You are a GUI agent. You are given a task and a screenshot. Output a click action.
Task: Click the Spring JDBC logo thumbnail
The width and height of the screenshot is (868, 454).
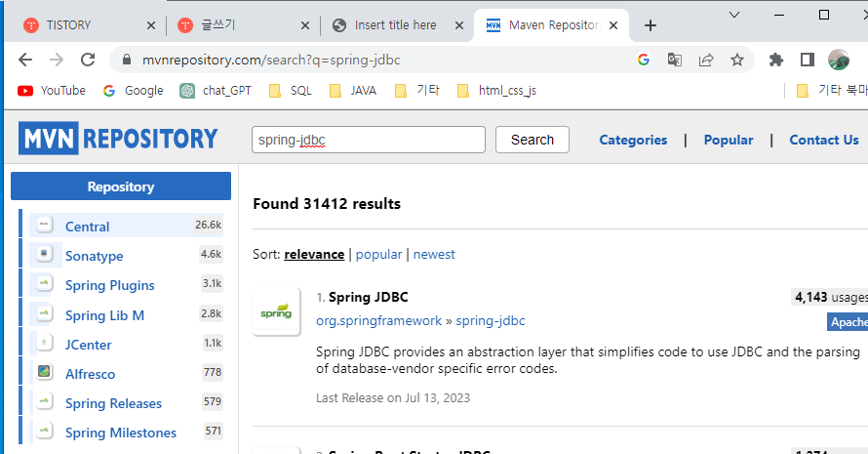(276, 312)
